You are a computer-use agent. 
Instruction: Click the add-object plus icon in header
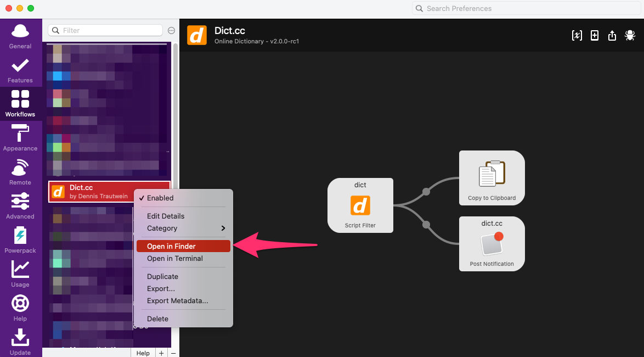point(594,35)
